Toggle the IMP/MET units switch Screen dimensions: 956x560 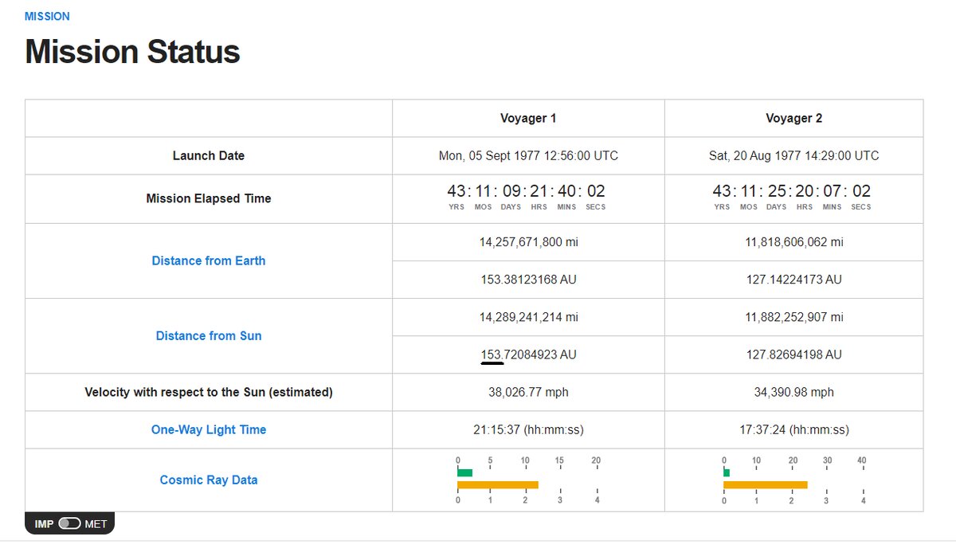(x=70, y=524)
